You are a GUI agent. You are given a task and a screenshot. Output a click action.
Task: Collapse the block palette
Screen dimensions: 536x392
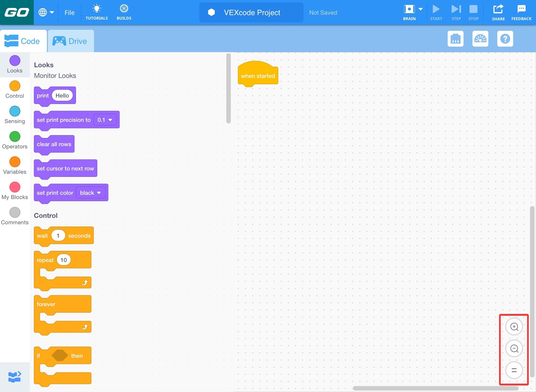pos(14,376)
